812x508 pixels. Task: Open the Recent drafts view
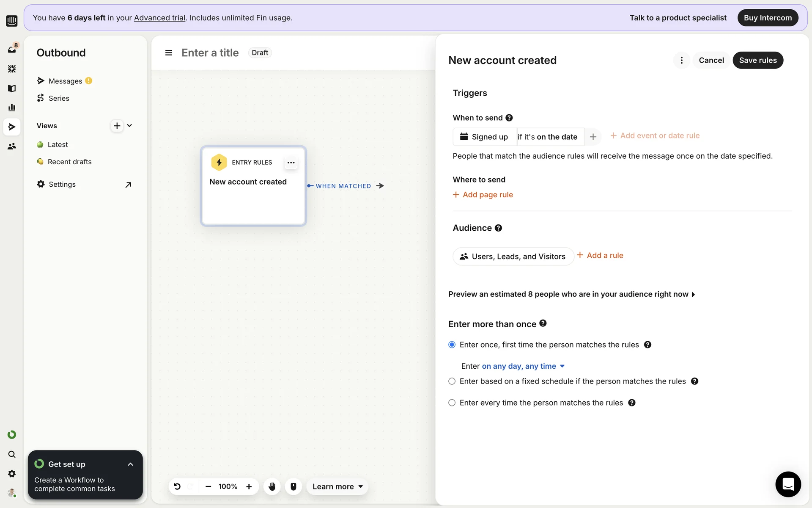69,162
